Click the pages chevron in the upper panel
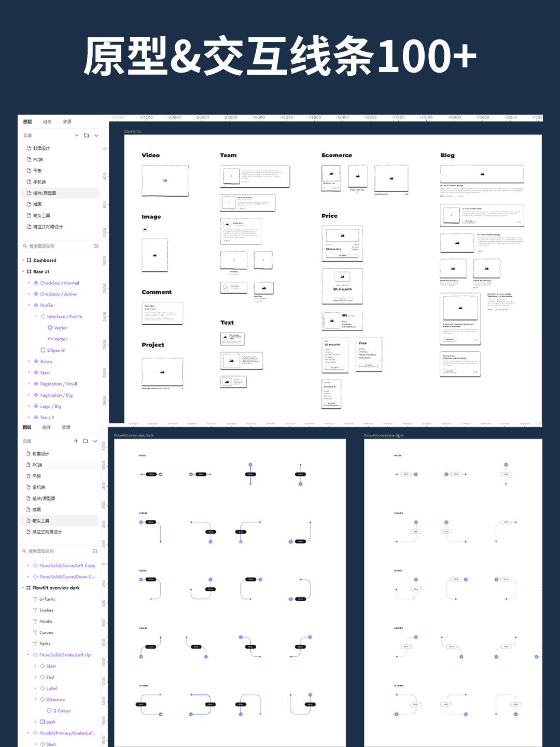The image size is (560, 747). [x=96, y=135]
